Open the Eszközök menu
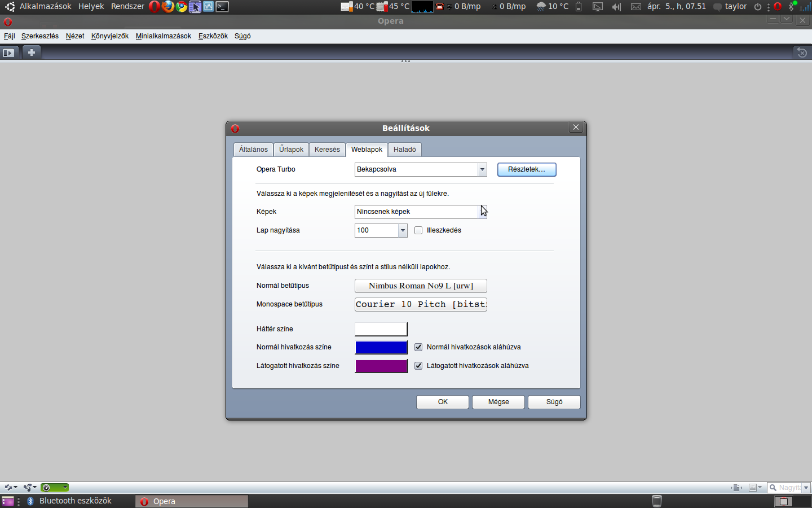Screen dimensions: 812x508 [213, 36]
